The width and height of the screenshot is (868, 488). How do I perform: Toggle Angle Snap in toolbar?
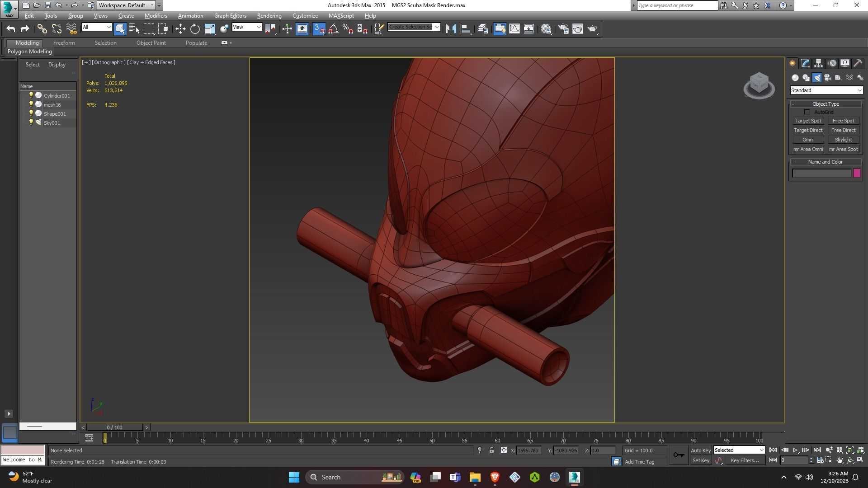pos(334,29)
